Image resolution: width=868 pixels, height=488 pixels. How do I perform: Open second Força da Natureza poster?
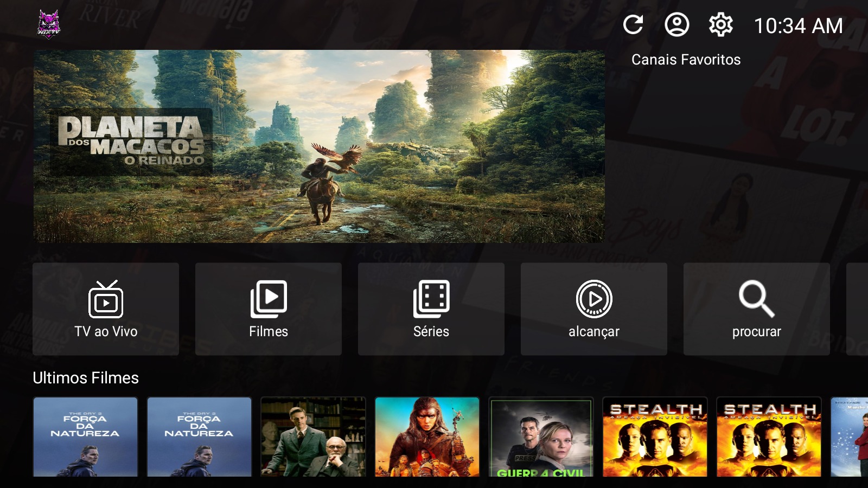(199, 437)
